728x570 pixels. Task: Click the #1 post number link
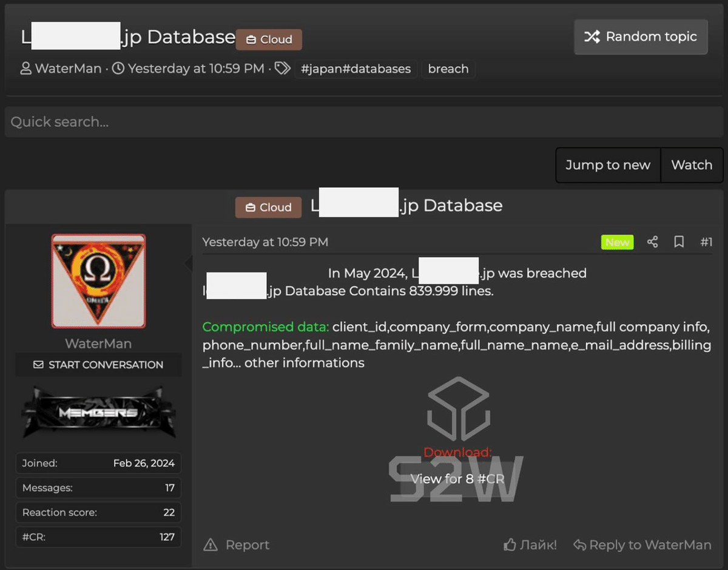coord(706,242)
